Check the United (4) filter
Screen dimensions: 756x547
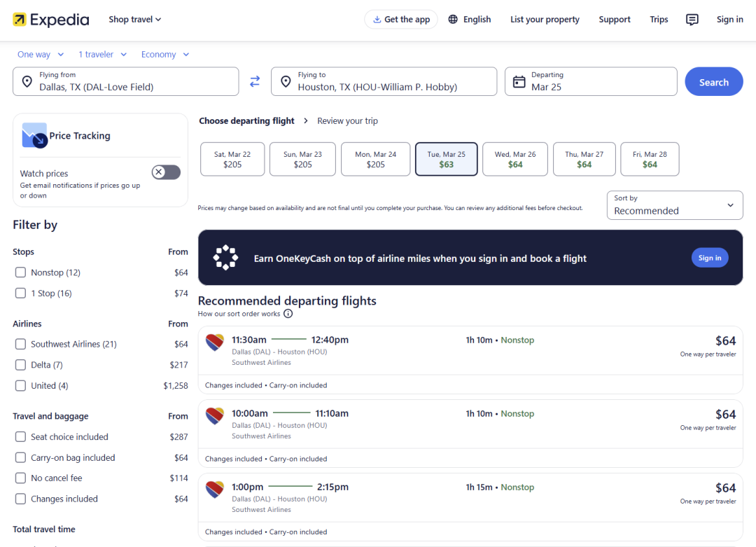click(20, 385)
